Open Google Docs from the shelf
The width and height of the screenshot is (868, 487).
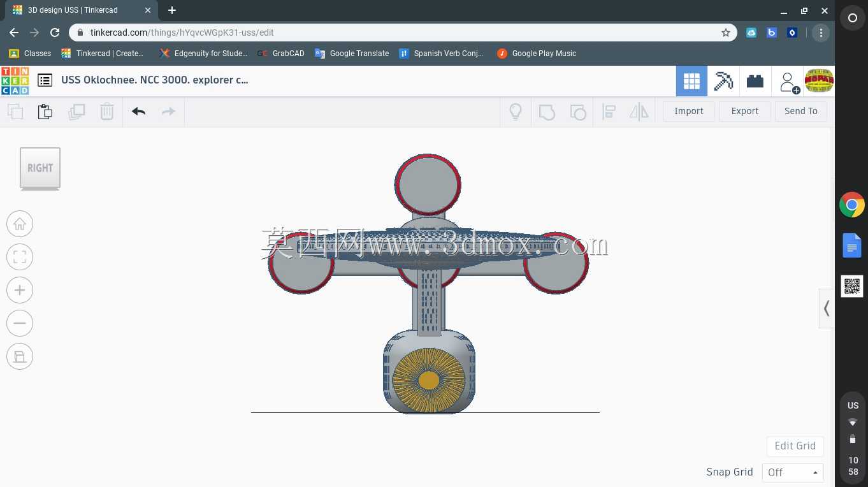[852, 246]
